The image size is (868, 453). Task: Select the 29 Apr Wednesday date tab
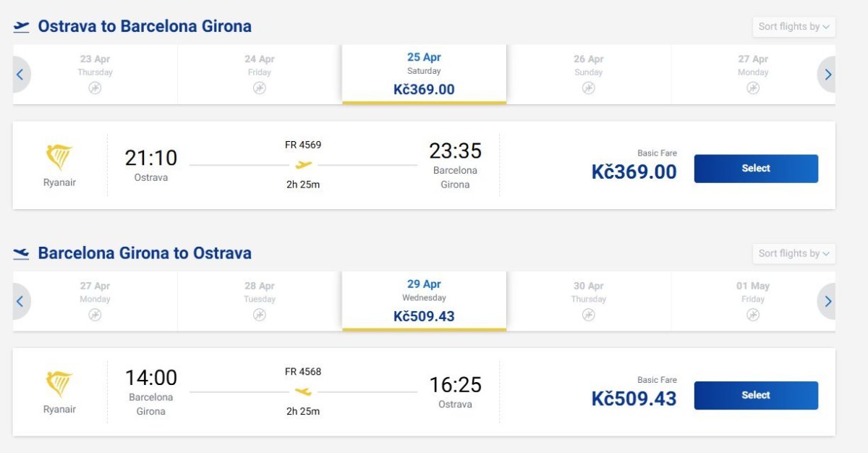point(424,300)
